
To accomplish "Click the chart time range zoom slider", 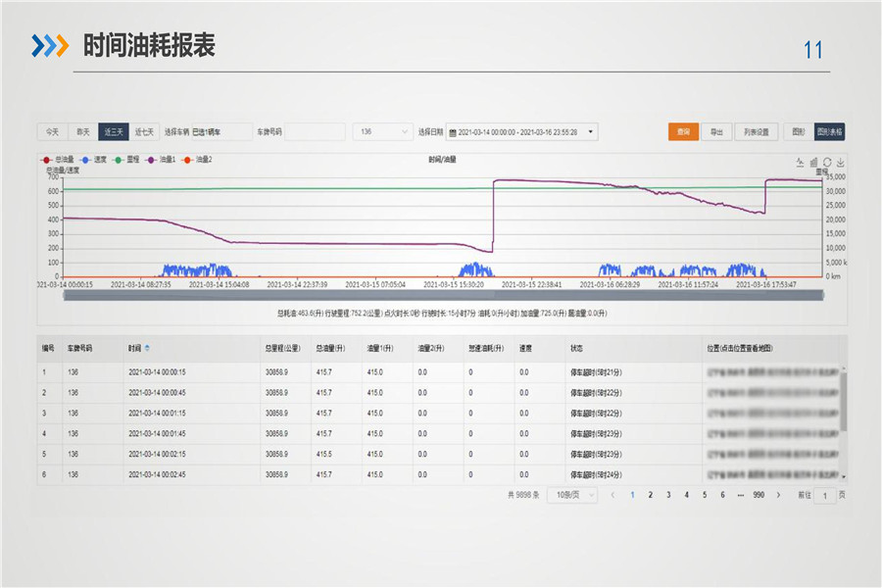I will (441, 295).
